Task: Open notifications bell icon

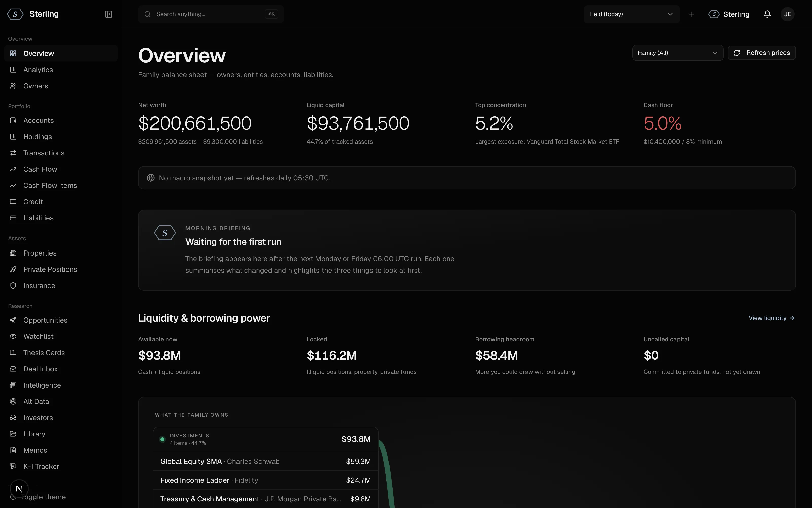Action: click(x=767, y=14)
